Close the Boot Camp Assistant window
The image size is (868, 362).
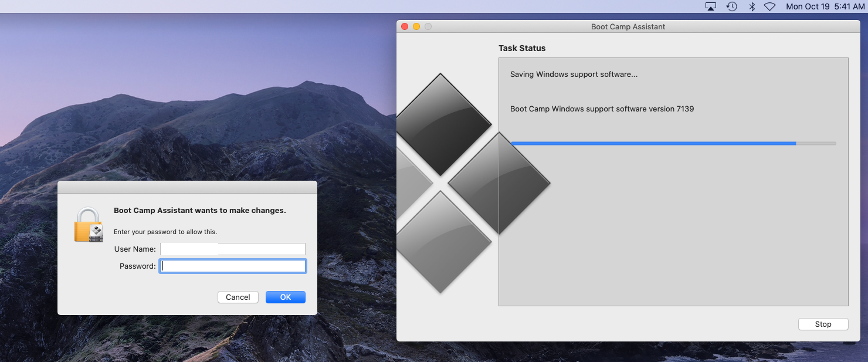coord(405,26)
